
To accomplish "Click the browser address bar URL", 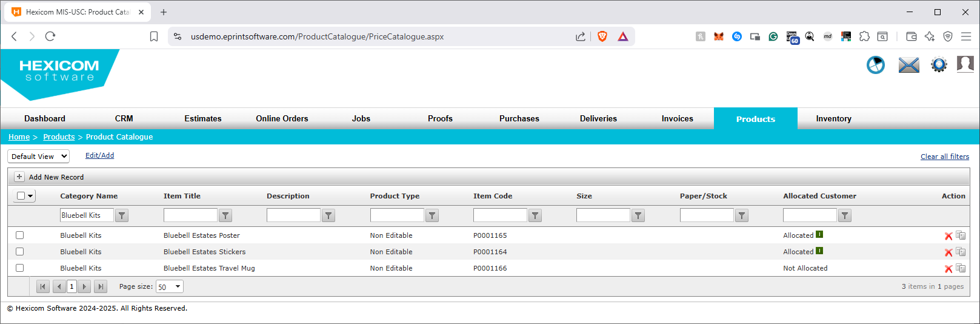I will pyautogui.click(x=317, y=36).
